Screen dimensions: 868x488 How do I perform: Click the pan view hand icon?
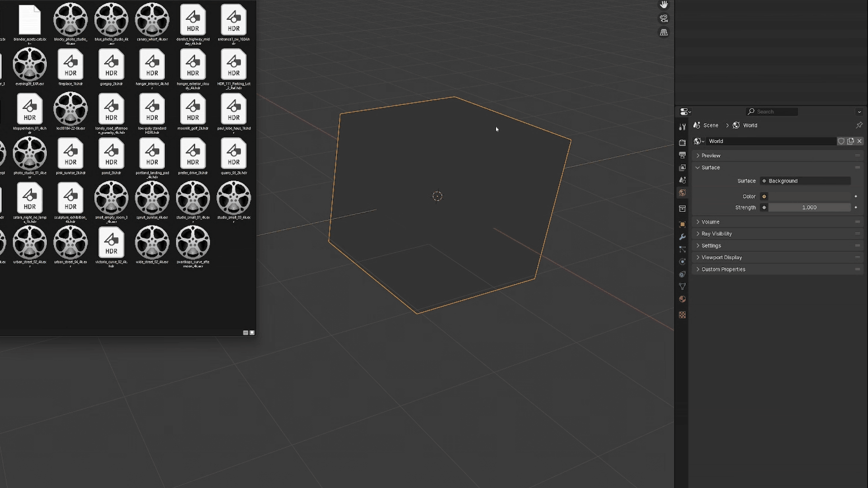pos(664,5)
